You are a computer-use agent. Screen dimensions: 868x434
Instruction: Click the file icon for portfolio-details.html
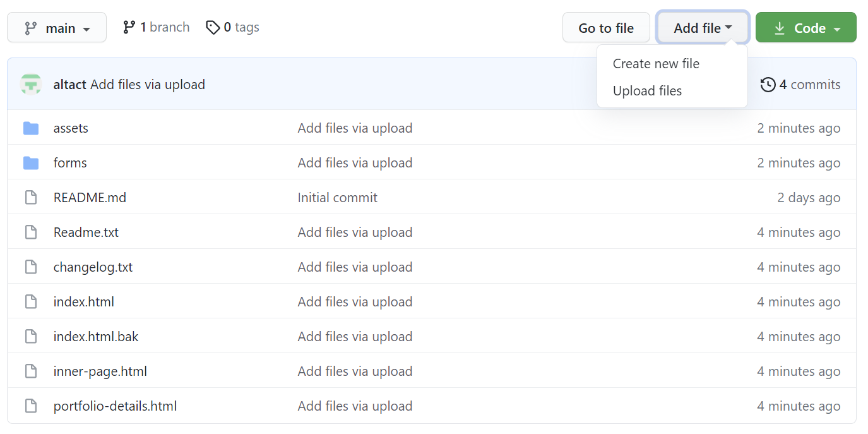[31, 406]
